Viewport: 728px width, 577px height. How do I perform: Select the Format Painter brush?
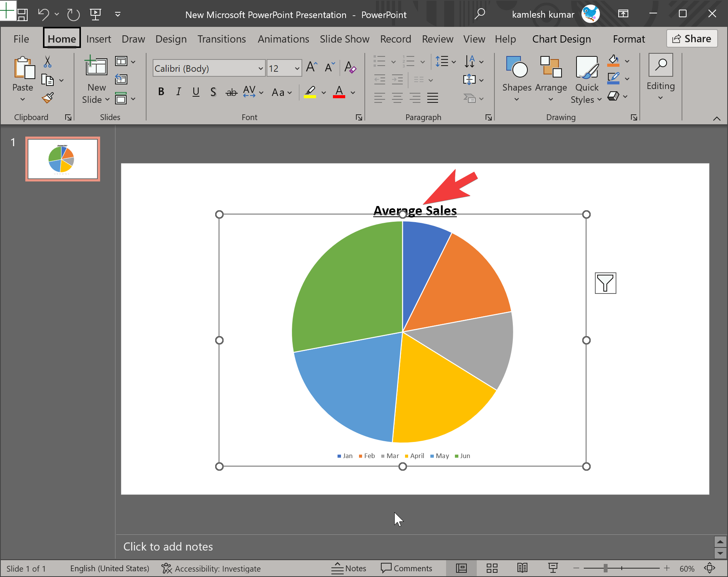pyautogui.click(x=48, y=98)
